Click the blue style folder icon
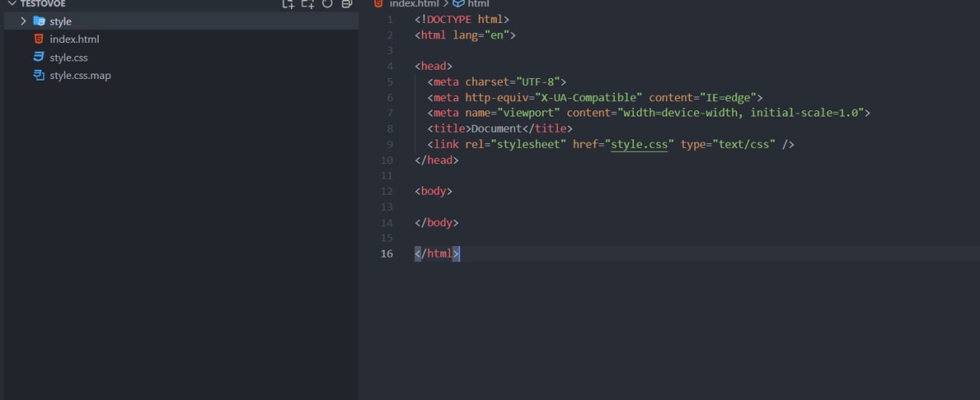Viewport: 980px width, 400px height. [x=39, y=21]
